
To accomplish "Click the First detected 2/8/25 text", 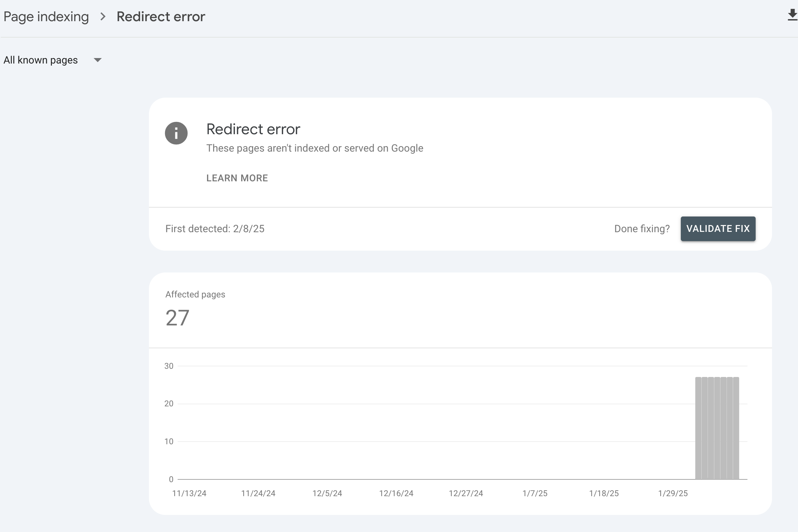I will tap(215, 229).
